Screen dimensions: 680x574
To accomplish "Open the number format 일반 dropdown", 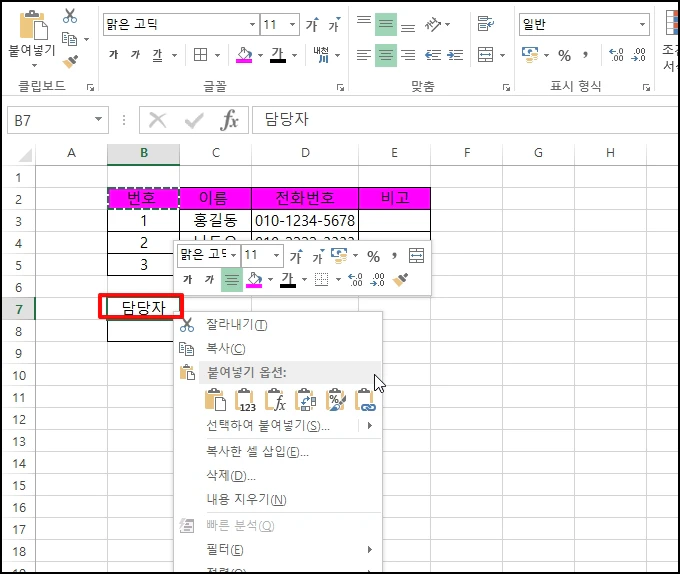I will point(642,25).
